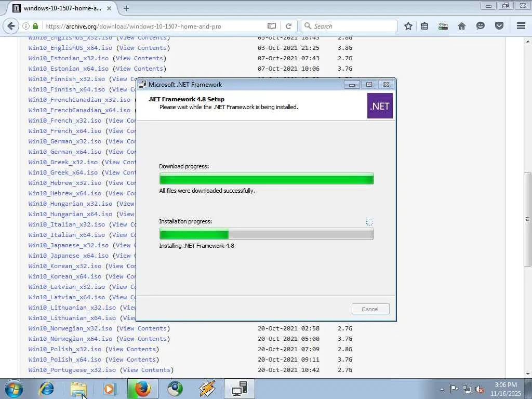Bookmark this page with star icon

(x=408, y=26)
